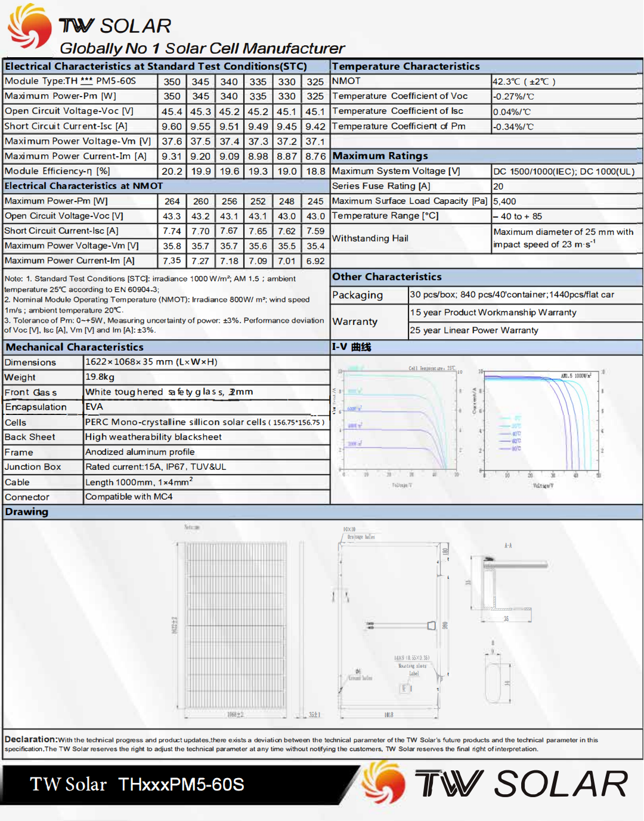Click 'Compatible with MC4' connector value
This screenshot has width=644, height=821.
[129, 497]
